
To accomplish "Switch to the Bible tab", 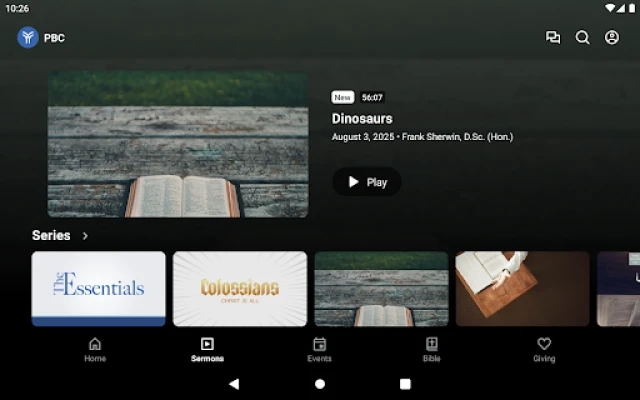I will [x=431, y=349].
